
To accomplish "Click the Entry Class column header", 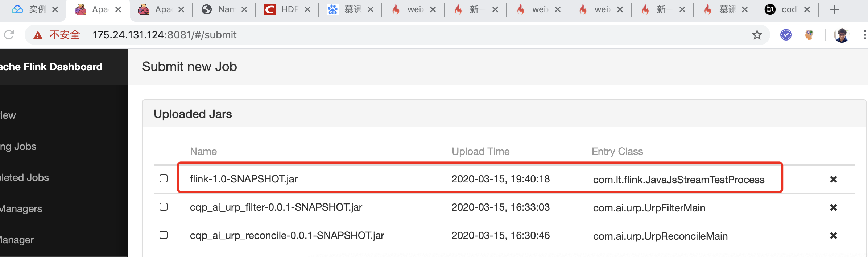I will (617, 151).
